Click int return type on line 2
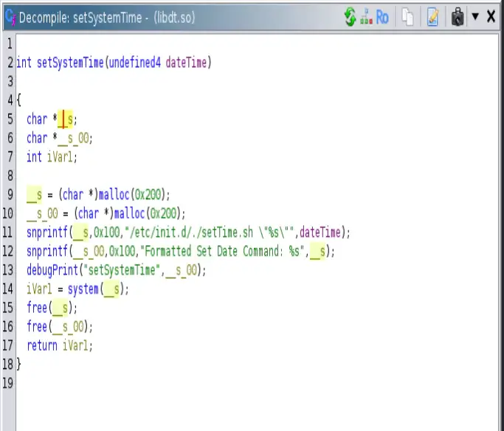 tap(24, 62)
